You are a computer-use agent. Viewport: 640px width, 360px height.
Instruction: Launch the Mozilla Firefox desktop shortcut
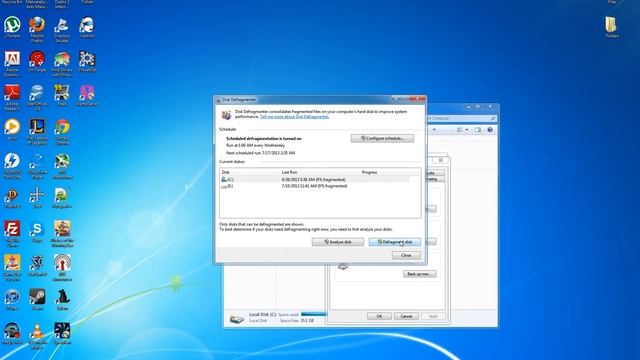click(x=37, y=29)
